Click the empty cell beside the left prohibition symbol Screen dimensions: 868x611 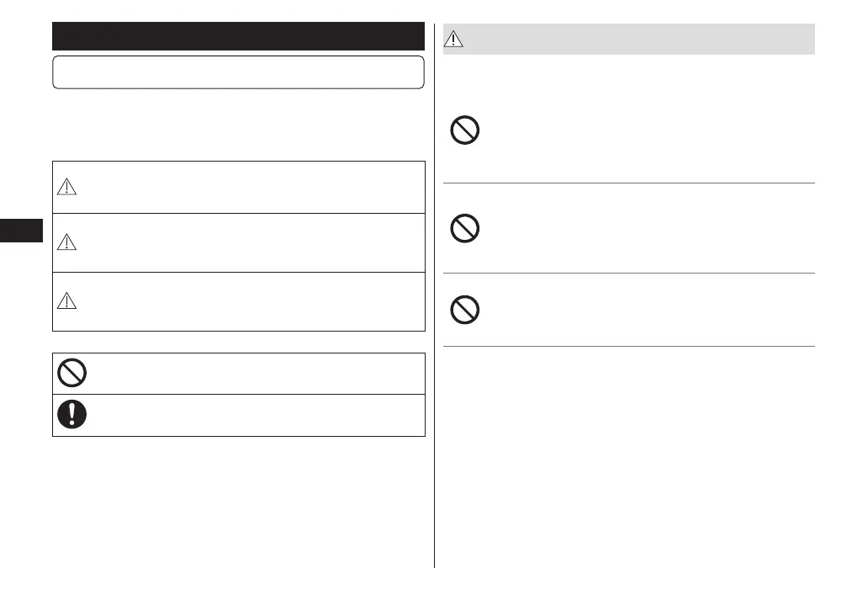252,373
